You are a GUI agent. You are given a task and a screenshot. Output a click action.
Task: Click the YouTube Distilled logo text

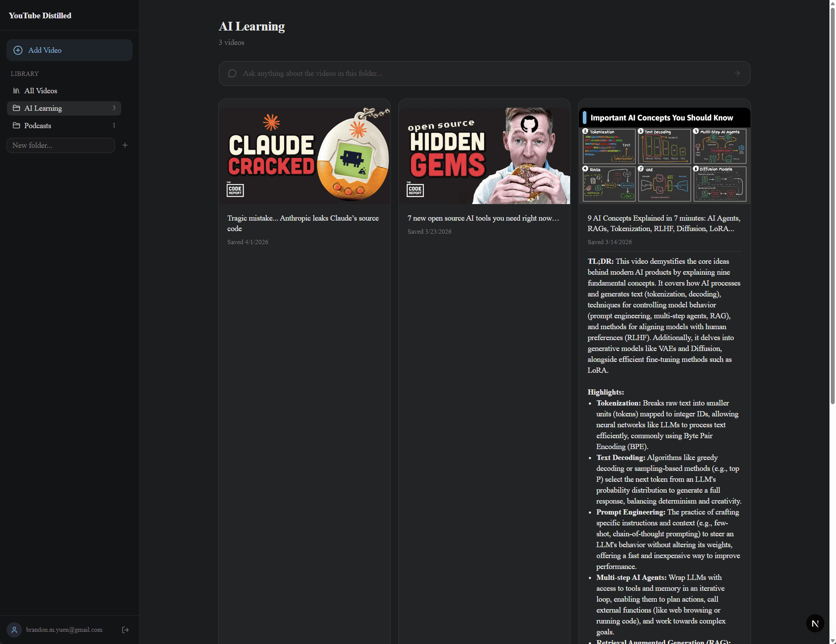[40, 15]
